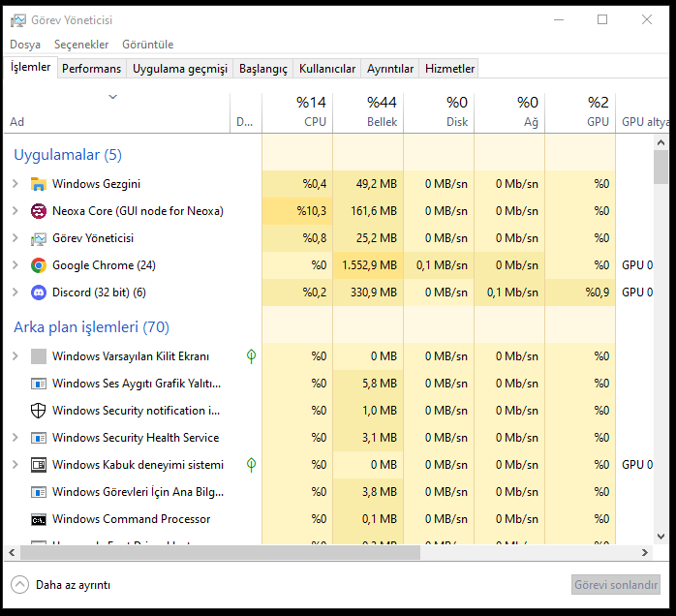Click the Windows Command Processor icon
The height and width of the screenshot is (616, 676).
[39, 519]
